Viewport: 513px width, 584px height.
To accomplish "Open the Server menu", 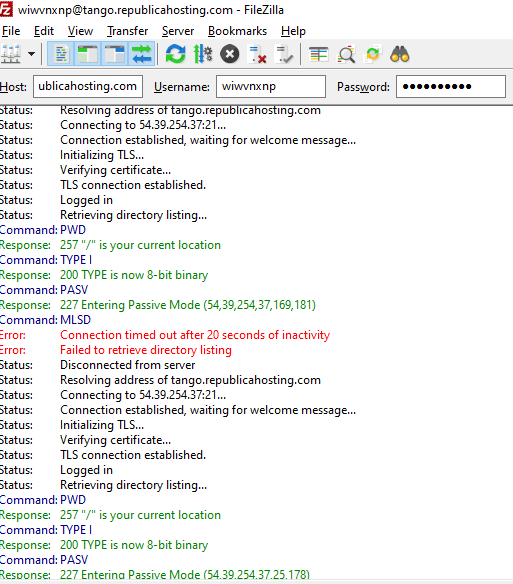I will 178,31.
